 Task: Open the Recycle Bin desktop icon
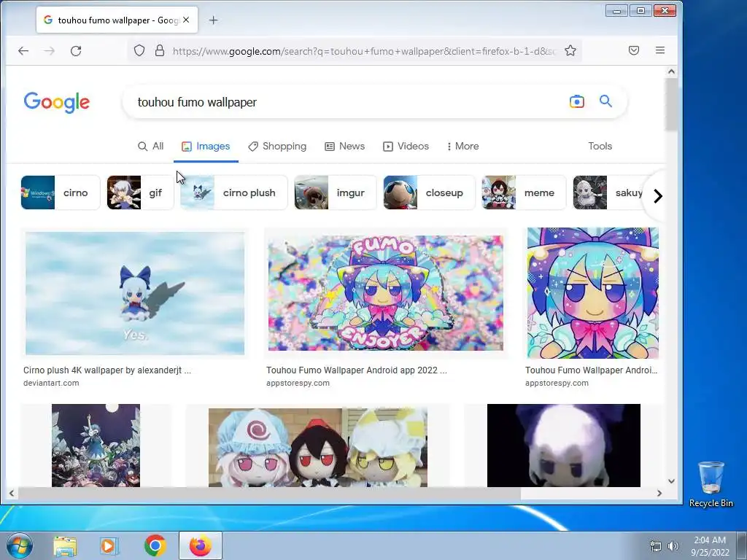711,484
